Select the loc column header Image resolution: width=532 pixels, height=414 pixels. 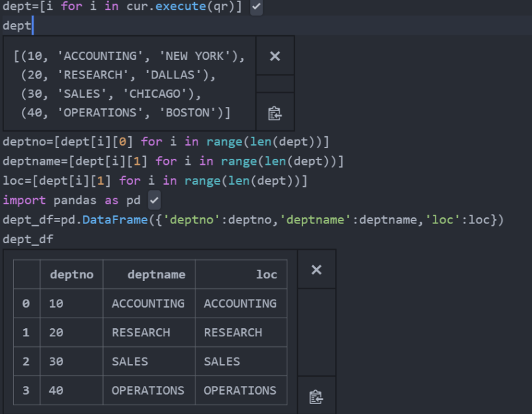(x=266, y=274)
